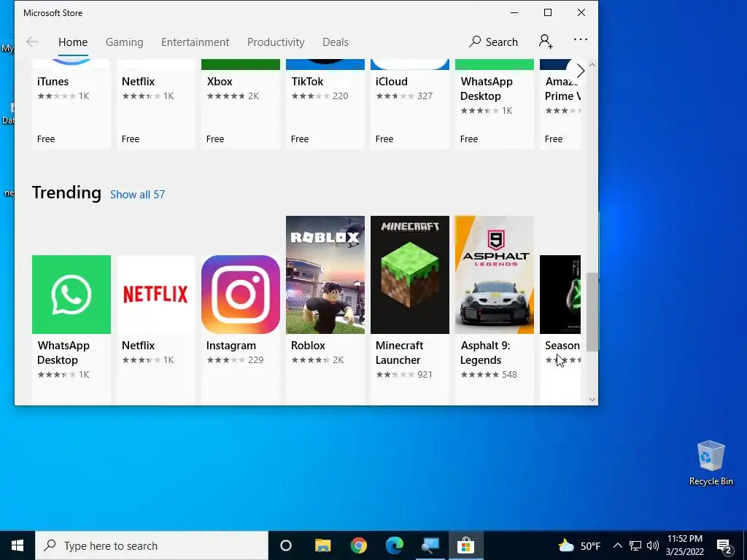Image resolution: width=747 pixels, height=560 pixels.
Task: Open the notification center icon
Action: [724, 546]
